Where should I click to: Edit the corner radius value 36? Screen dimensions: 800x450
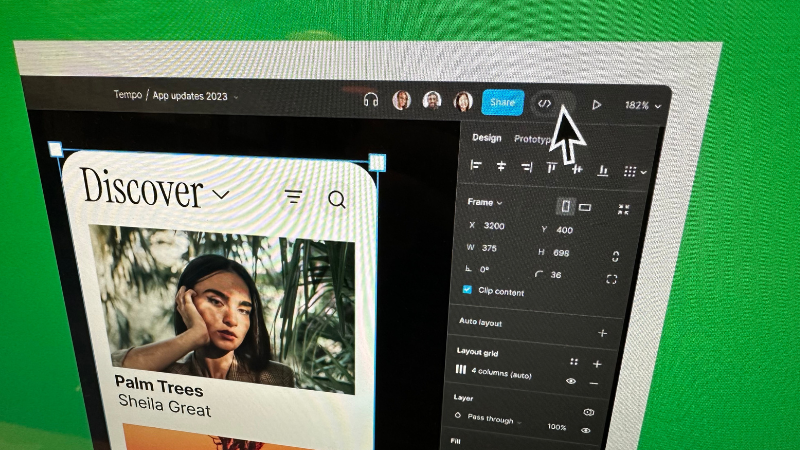point(556,274)
